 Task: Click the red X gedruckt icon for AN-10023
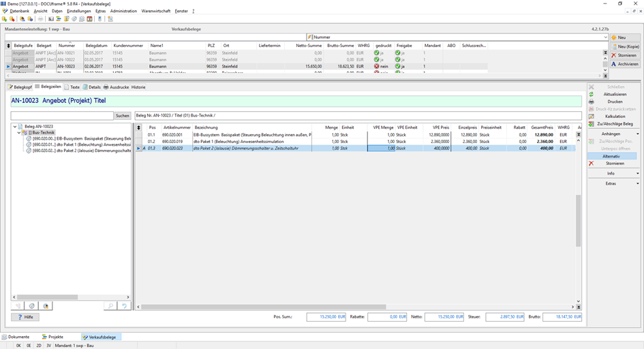[377, 66]
